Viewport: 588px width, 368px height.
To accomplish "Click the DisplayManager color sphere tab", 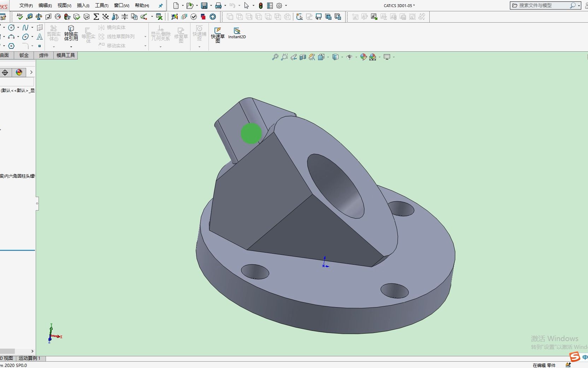I will 18,72.
